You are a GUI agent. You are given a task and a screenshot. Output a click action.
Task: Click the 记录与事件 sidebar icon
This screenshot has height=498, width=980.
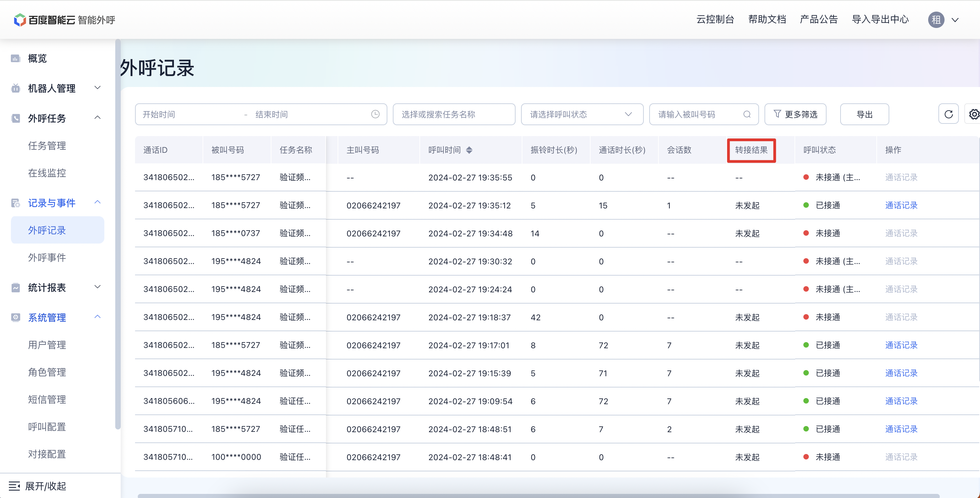point(15,203)
